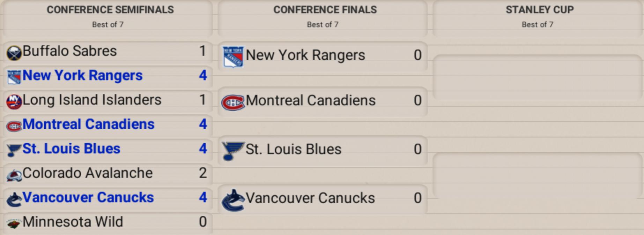Click Colorado Avalanche team name

[87, 173]
